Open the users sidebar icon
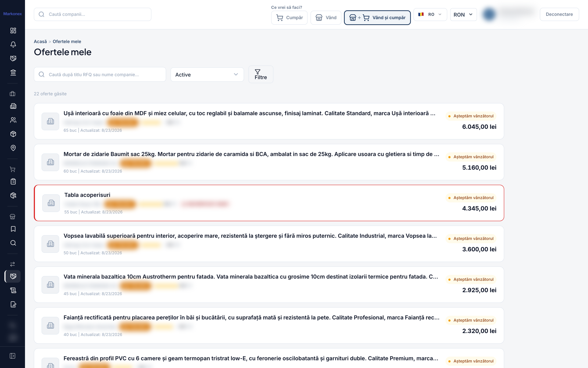The image size is (588, 368). [13, 120]
